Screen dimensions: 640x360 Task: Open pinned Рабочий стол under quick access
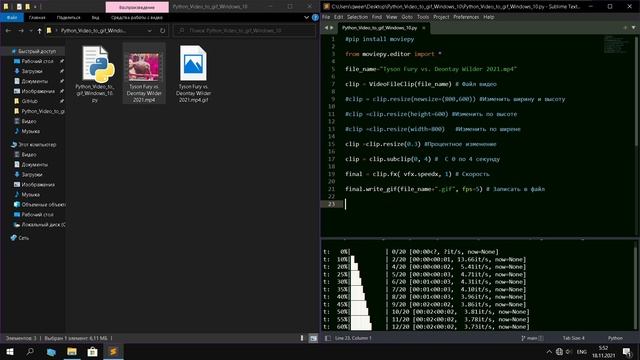(x=37, y=61)
